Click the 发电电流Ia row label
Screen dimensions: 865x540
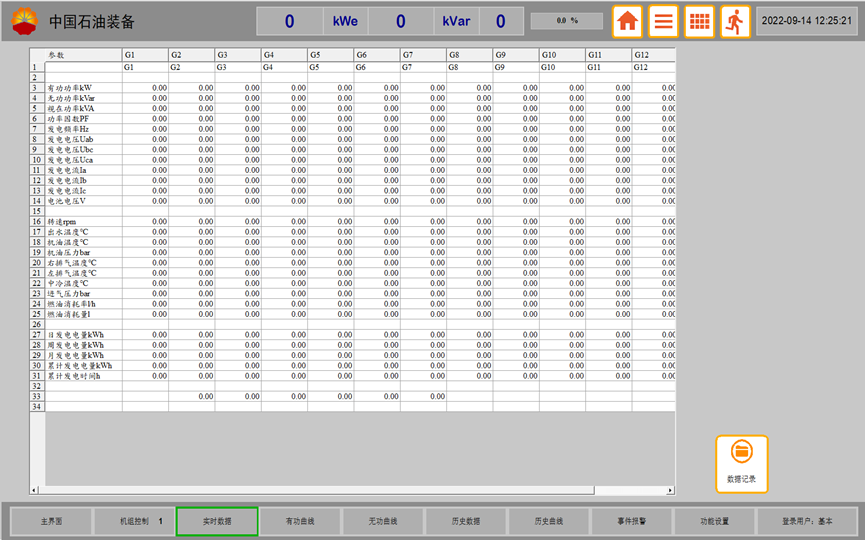click(67, 170)
